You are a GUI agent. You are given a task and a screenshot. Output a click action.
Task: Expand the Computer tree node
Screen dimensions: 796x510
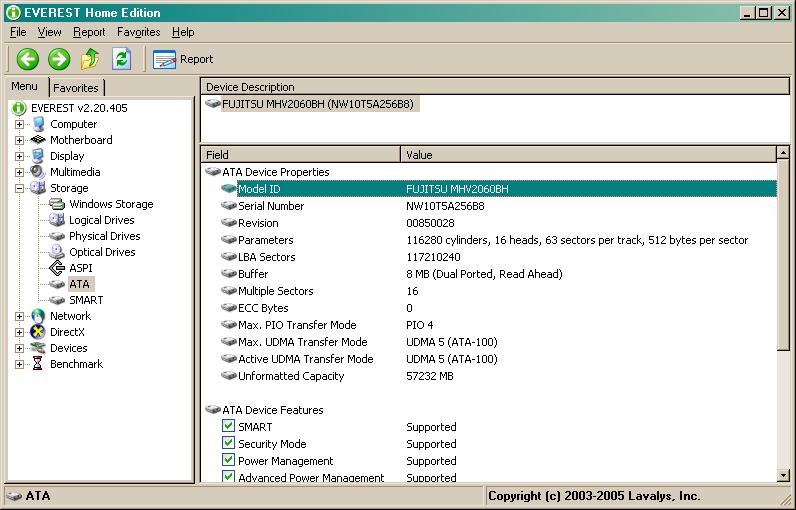point(19,124)
